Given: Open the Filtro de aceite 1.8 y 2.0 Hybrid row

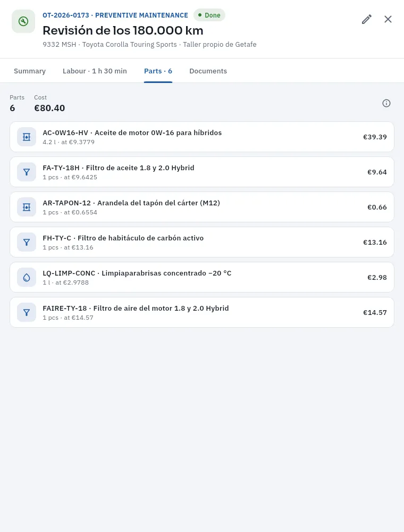Looking at the screenshot, I should click(x=202, y=172).
